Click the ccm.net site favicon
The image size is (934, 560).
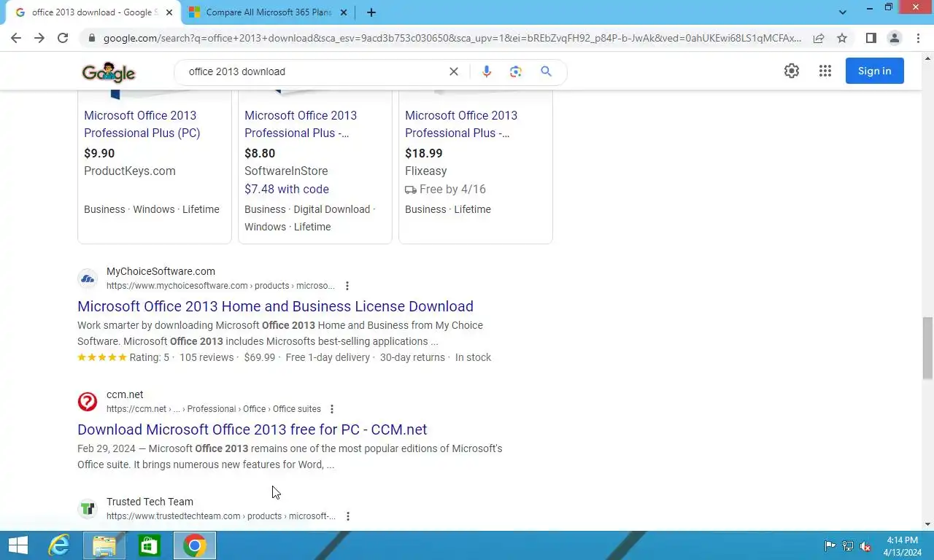[88, 401]
